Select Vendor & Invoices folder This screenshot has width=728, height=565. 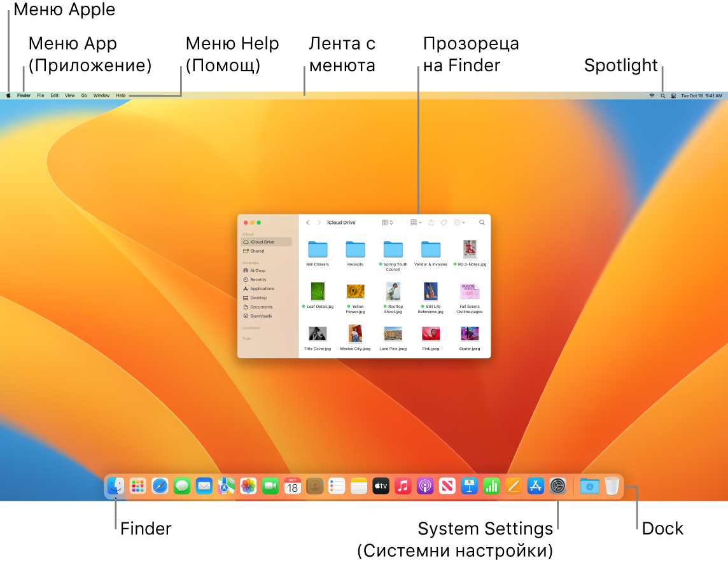pos(431,253)
